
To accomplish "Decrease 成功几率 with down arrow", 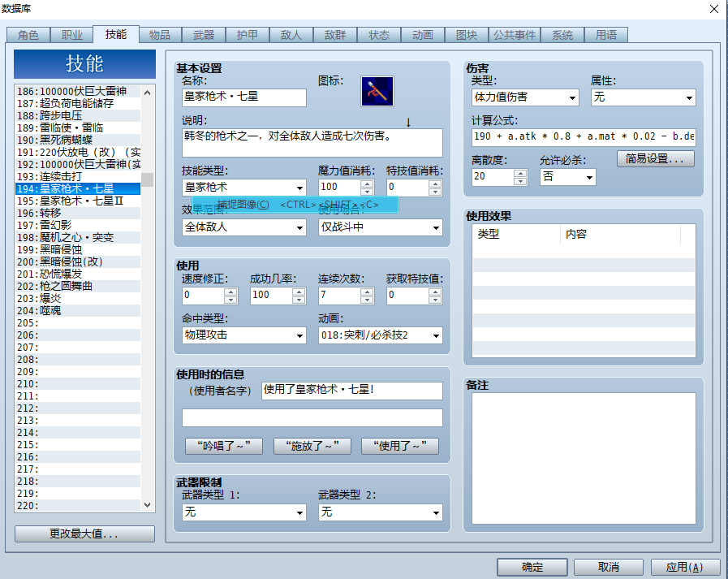I will [x=299, y=300].
